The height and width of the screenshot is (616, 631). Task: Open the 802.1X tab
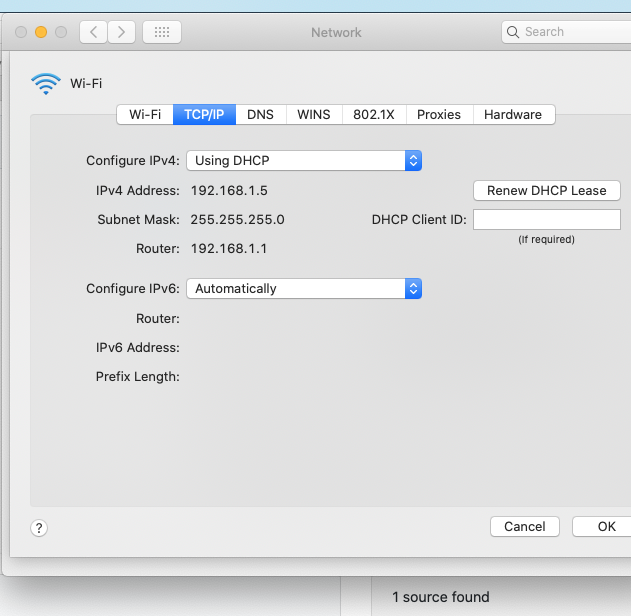[x=374, y=114]
